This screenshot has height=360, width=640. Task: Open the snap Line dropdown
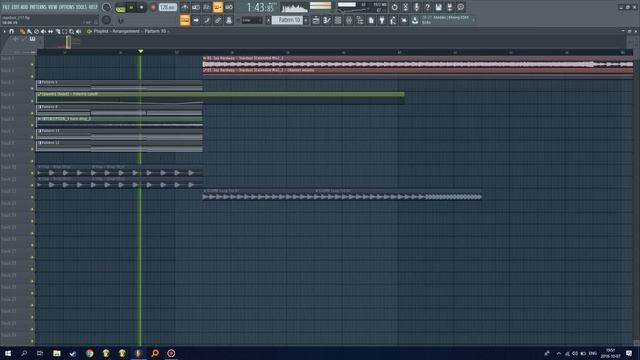point(252,20)
